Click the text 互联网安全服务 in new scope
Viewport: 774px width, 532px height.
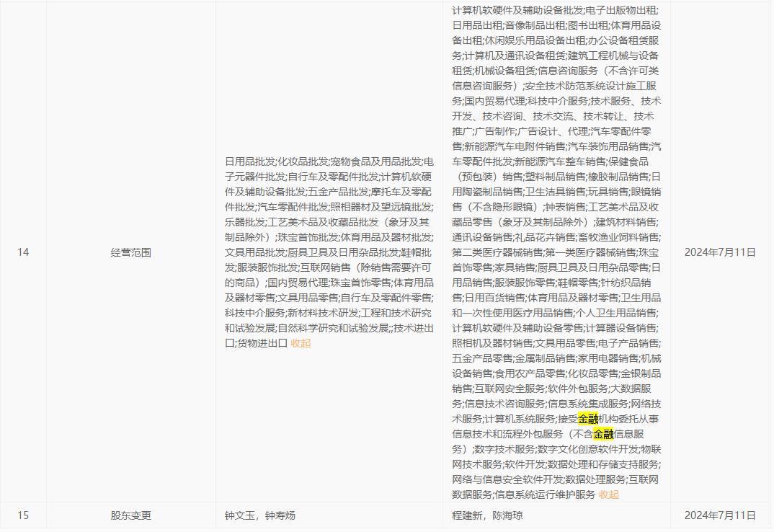pos(510,389)
